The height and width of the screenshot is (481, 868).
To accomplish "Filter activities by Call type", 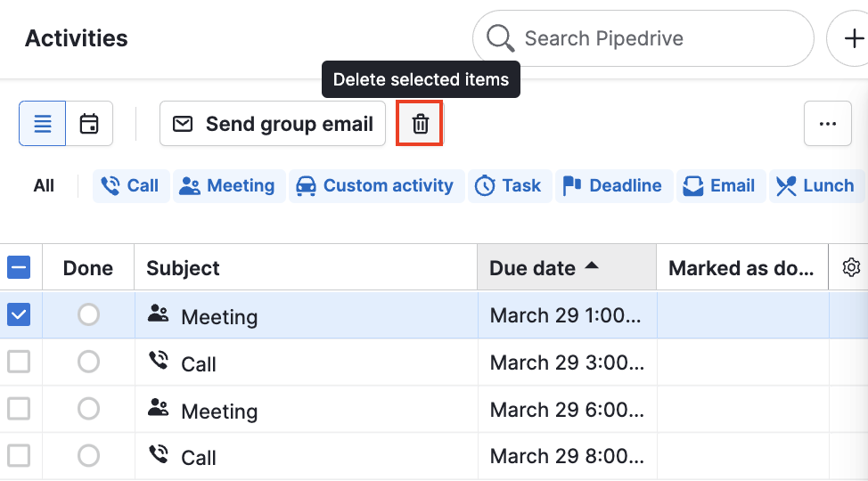I will [131, 186].
